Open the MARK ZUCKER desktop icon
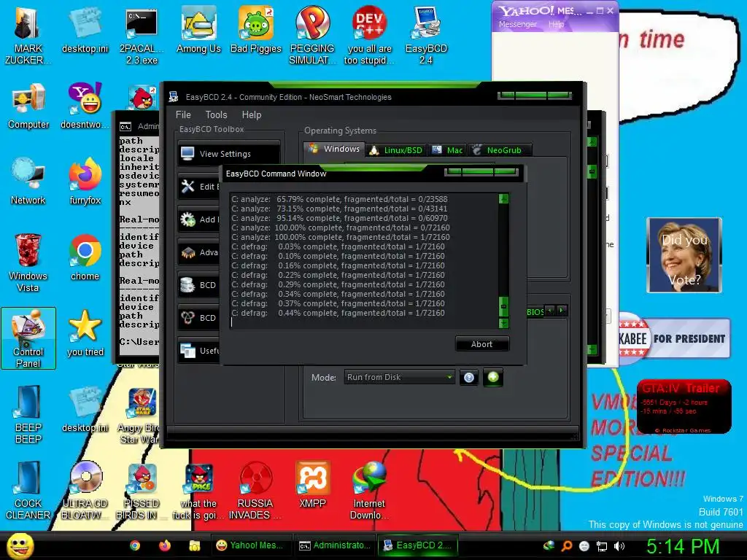Screen dimensions: 747x560 (28, 35)
